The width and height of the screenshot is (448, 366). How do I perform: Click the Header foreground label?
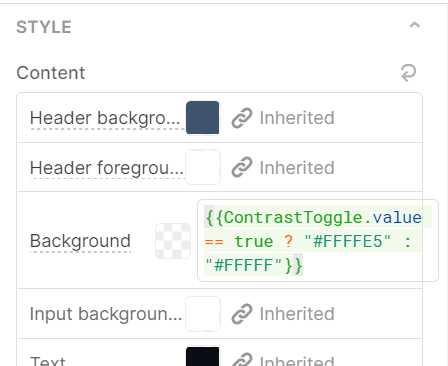[107, 168]
